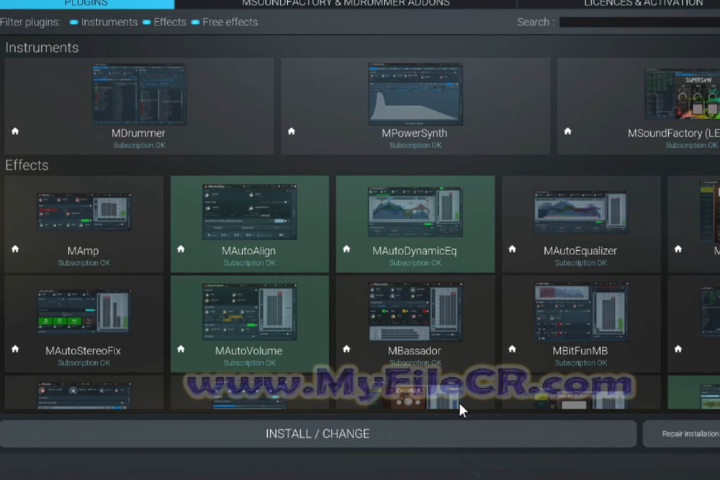
Task: Deselect the MAutoDynamicEq plugin thumbnail
Action: click(x=415, y=212)
